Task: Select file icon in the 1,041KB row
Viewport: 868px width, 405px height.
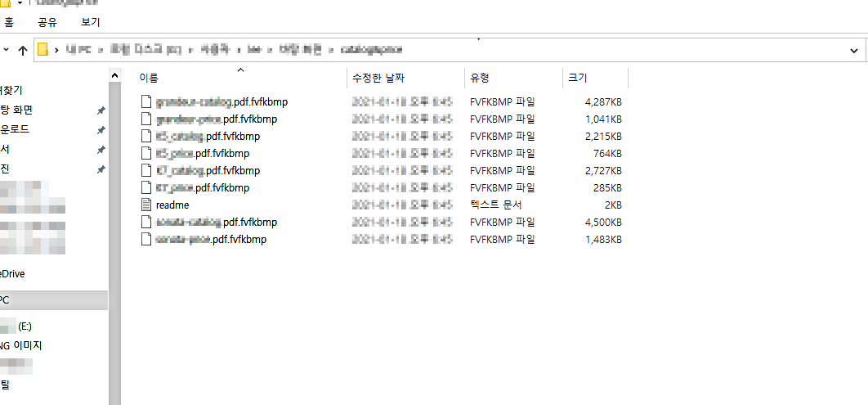Action: click(x=146, y=119)
